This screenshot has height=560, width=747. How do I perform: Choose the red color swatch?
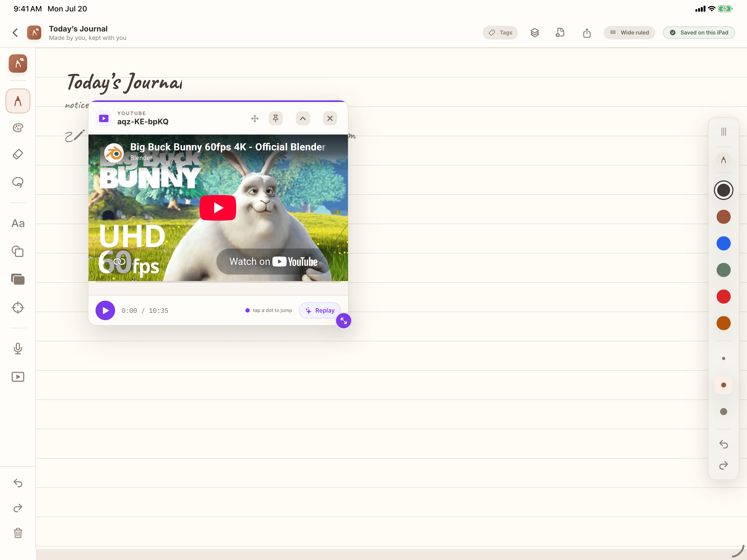(x=723, y=296)
